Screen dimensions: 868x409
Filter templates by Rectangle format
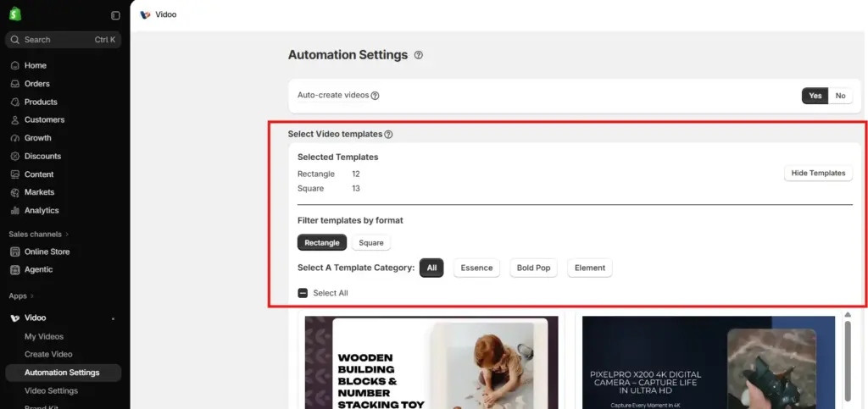322,243
